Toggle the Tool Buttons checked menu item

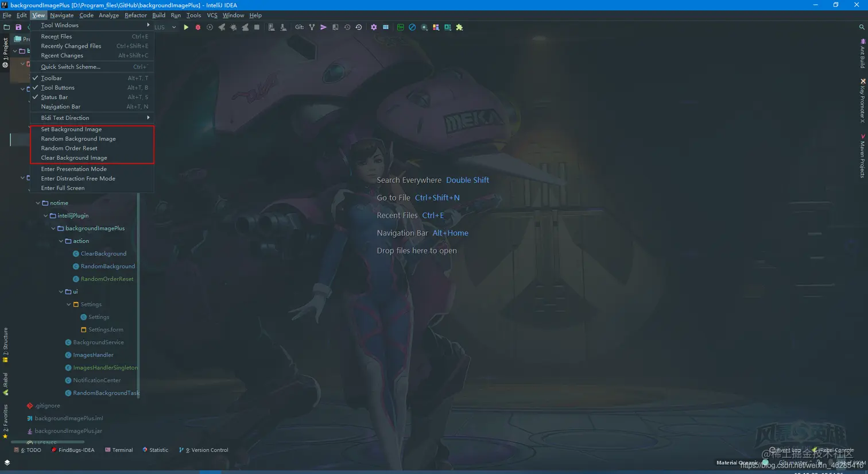pyautogui.click(x=92, y=88)
